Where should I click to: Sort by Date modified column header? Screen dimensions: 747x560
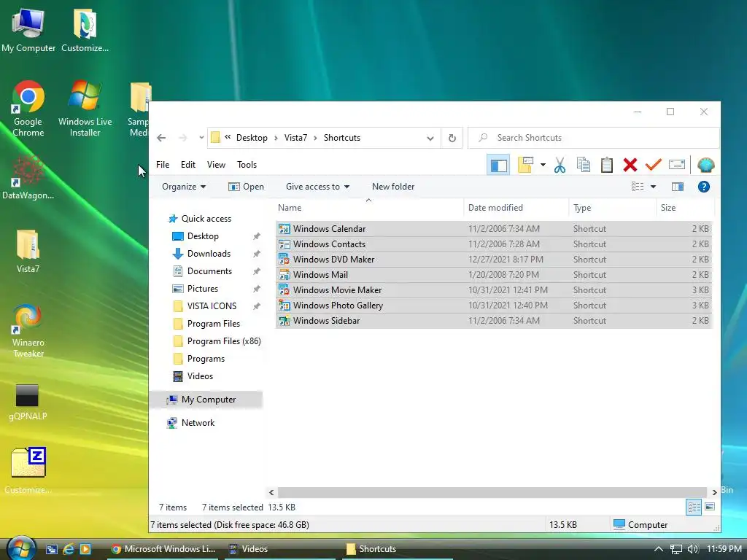click(x=516, y=208)
